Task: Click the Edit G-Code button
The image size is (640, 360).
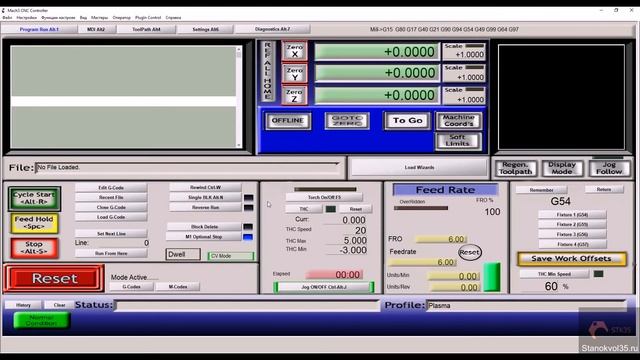Action: click(x=111, y=188)
